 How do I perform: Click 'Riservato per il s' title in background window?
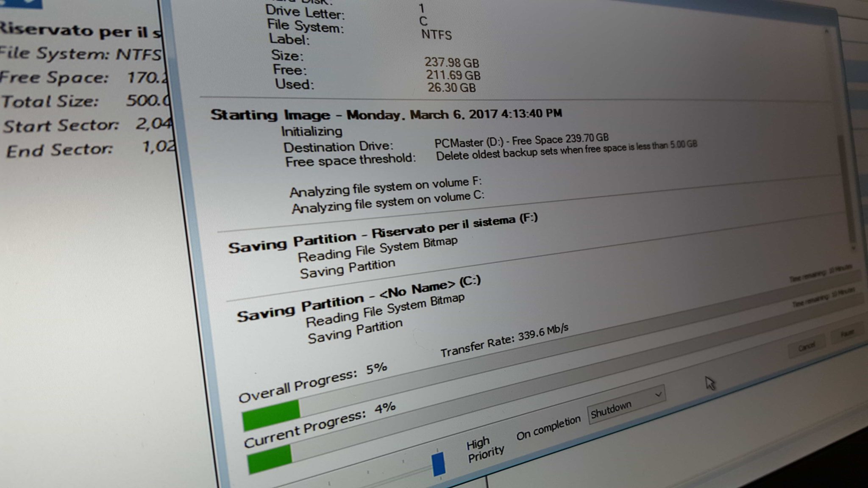(x=81, y=31)
